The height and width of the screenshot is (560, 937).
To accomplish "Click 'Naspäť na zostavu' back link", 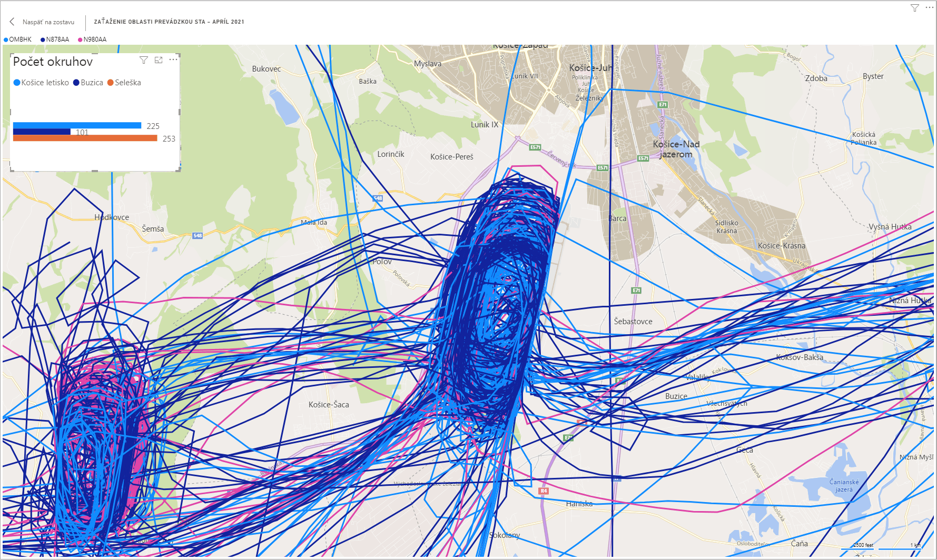I will coord(48,22).
